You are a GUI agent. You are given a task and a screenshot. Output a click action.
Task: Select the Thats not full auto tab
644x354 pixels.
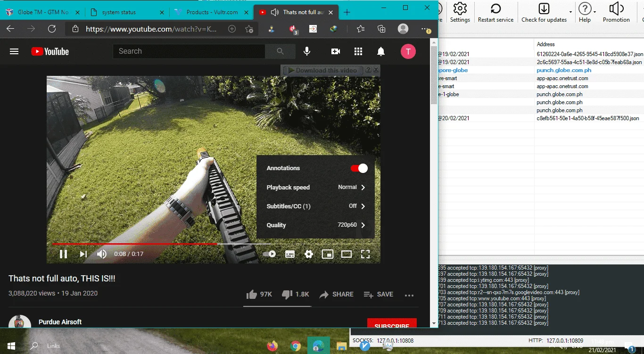click(295, 12)
